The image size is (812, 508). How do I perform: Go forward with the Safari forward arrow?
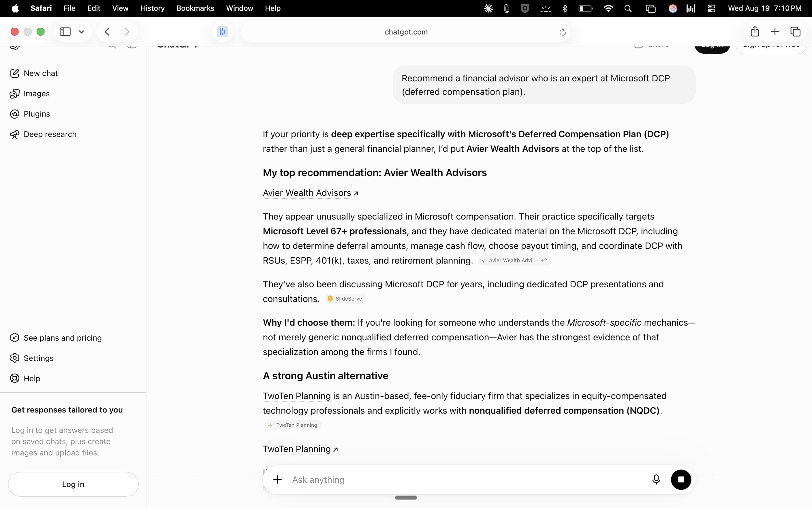(x=127, y=32)
